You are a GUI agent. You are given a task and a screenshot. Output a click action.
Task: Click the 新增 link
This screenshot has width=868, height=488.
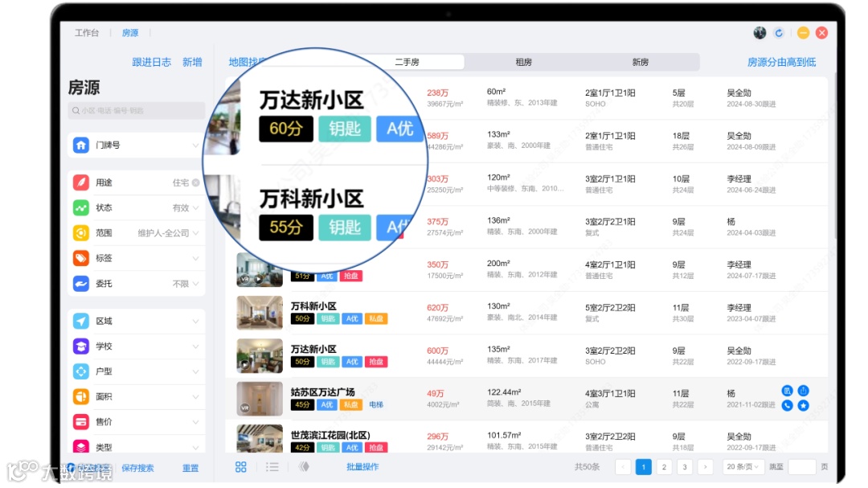pyautogui.click(x=192, y=62)
